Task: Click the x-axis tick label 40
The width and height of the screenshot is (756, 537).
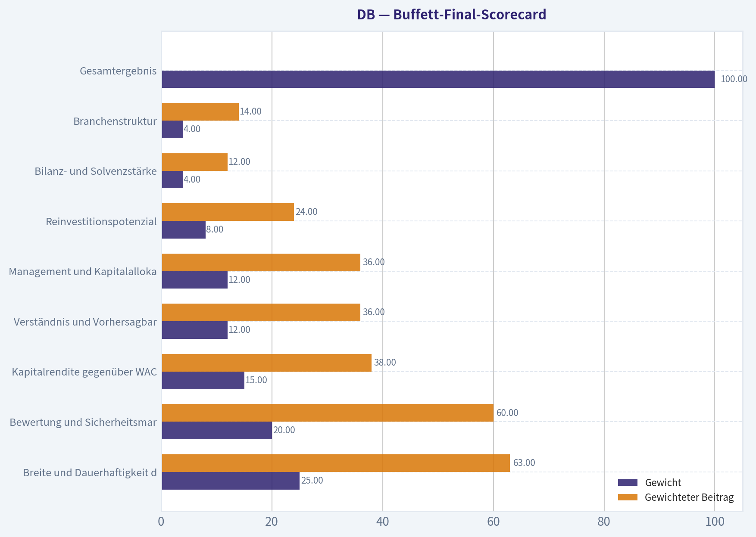Action: click(x=382, y=522)
